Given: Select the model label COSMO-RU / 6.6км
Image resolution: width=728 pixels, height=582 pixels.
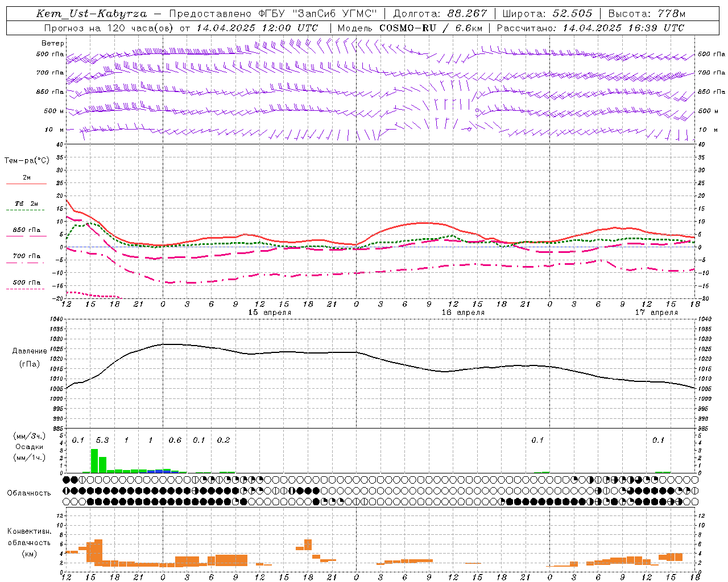Looking at the screenshot, I should tap(431, 28).
